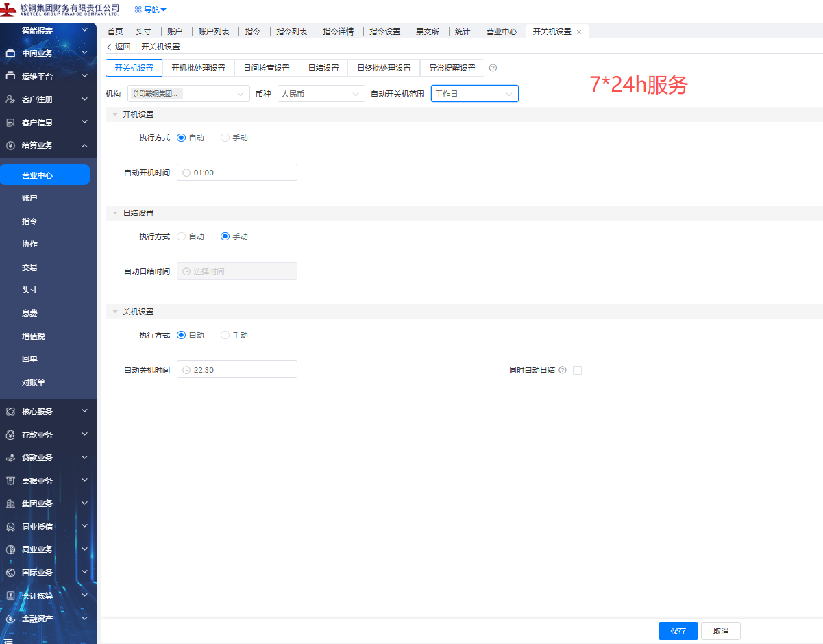This screenshot has height=644, width=823.
Task: Click the 取消 button
Action: (x=720, y=631)
